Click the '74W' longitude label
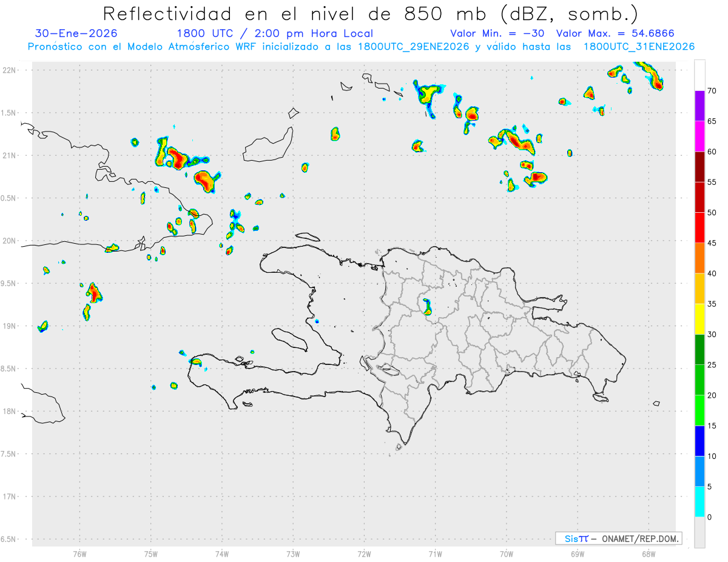This screenshot has height=562, width=728. pyautogui.click(x=222, y=554)
